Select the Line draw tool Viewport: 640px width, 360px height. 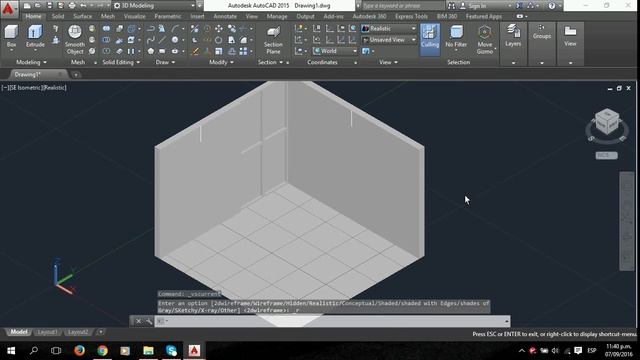pos(162,40)
